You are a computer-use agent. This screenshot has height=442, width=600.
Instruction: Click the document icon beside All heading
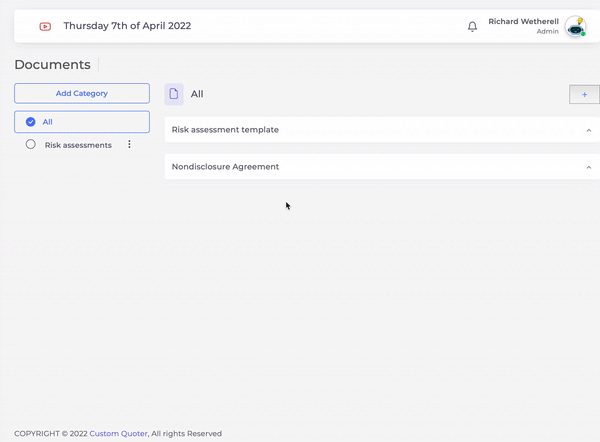pyautogui.click(x=174, y=94)
